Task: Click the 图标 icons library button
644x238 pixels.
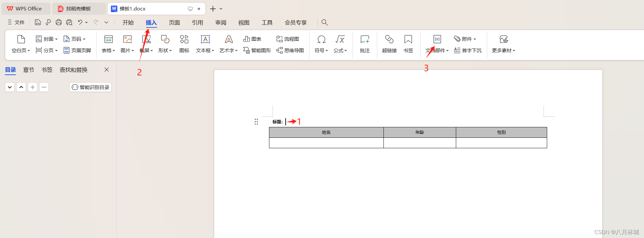Action: pos(184,44)
